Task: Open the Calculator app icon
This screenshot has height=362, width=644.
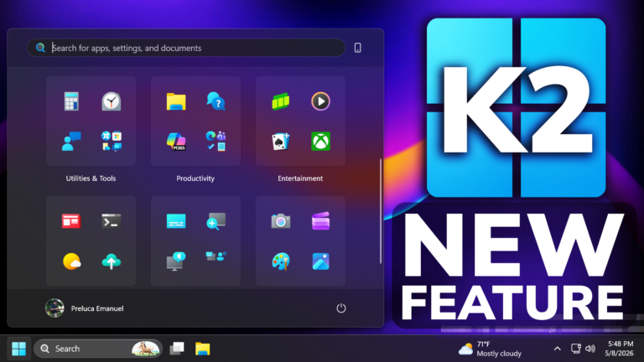Action: pyautogui.click(x=71, y=101)
